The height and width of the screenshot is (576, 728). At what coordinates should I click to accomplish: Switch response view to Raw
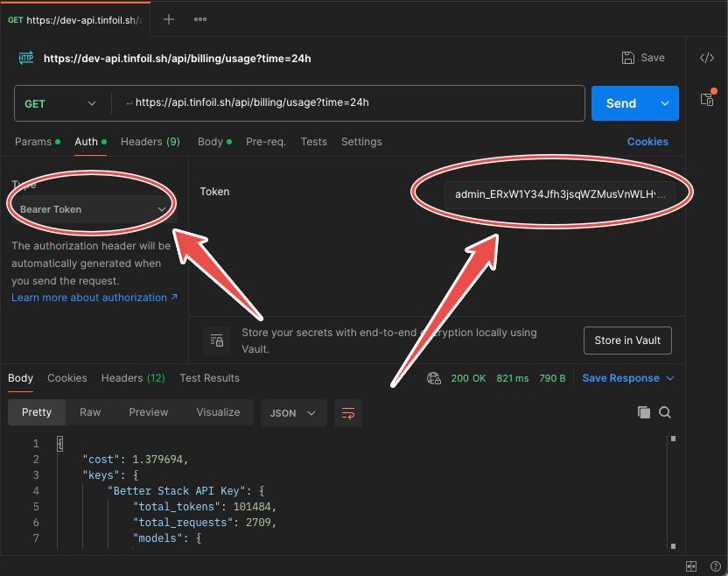click(x=90, y=412)
